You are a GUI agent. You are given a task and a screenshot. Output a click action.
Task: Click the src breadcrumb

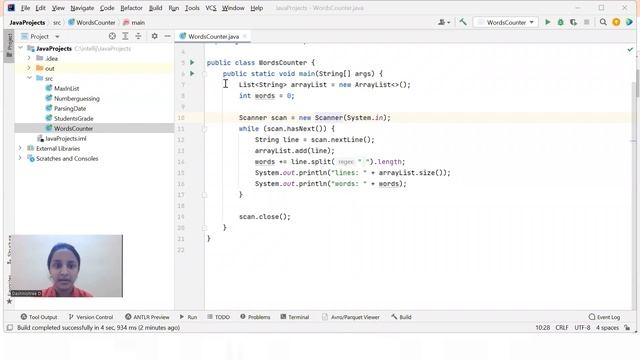57,22
